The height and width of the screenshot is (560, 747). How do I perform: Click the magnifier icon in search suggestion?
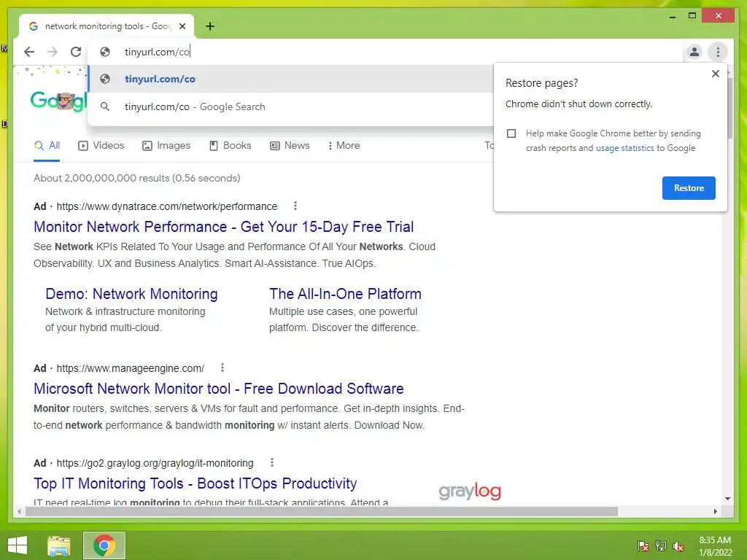(105, 106)
